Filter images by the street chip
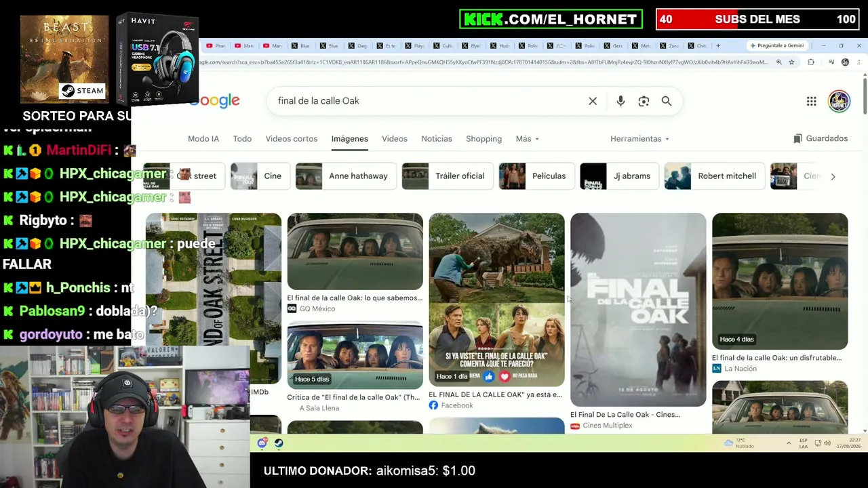Image resolution: width=868 pixels, height=488 pixels. [x=184, y=176]
